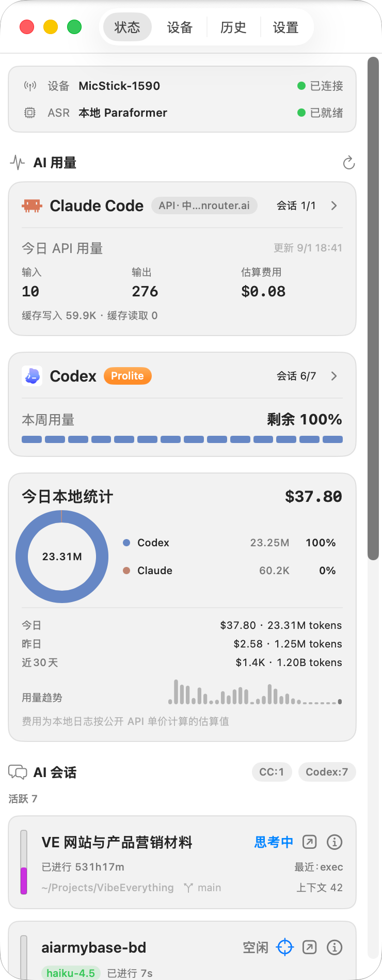The image size is (382, 980).
Task: Click the refresh icon next to AI 用量
Action: click(x=349, y=163)
